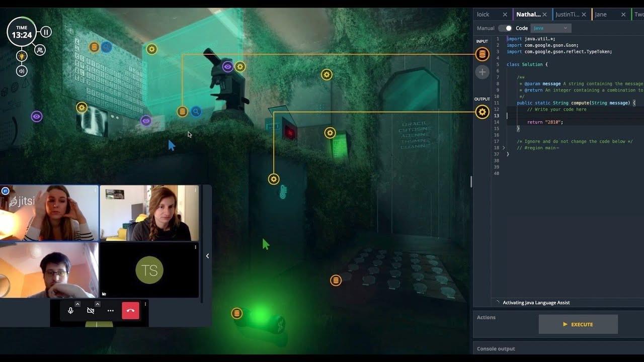Image resolution: width=644 pixels, height=362 pixels.
Task: Open the database node by the floor tiles
Action: [336, 280]
